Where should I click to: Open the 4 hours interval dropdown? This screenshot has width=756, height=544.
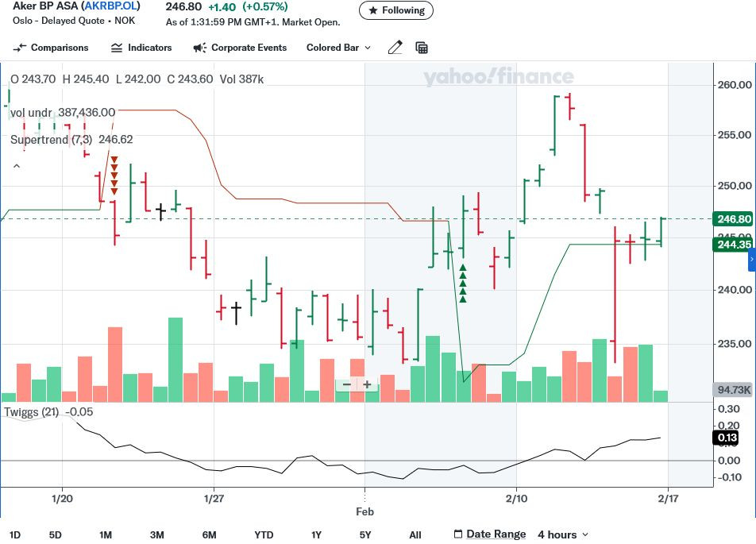(563, 534)
